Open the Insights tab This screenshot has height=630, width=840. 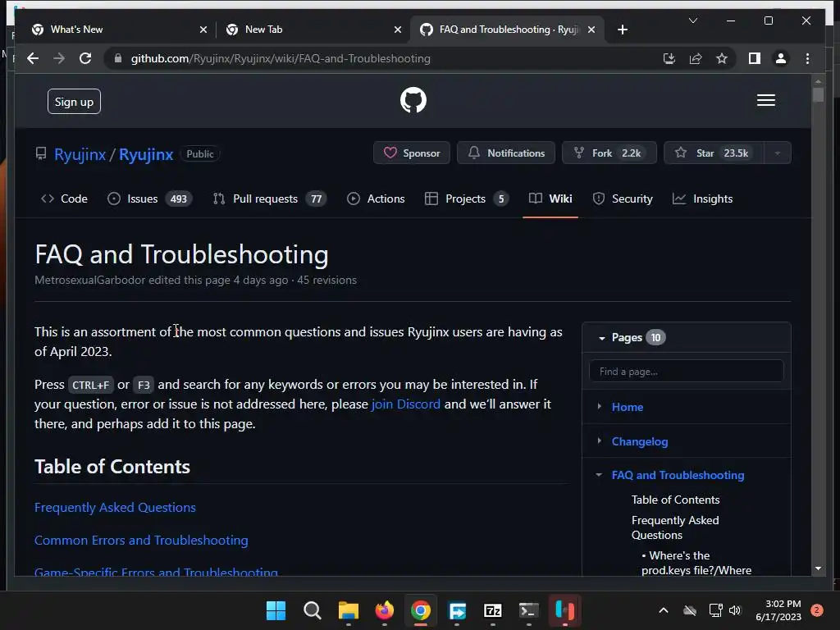pos(702,199)
